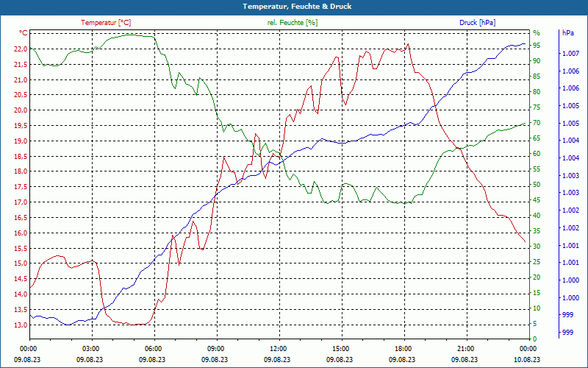The width and height of the screenshot is (588, 368).
Task: Click '19,5' on the temperature axis
Action: tap(21, 126)
